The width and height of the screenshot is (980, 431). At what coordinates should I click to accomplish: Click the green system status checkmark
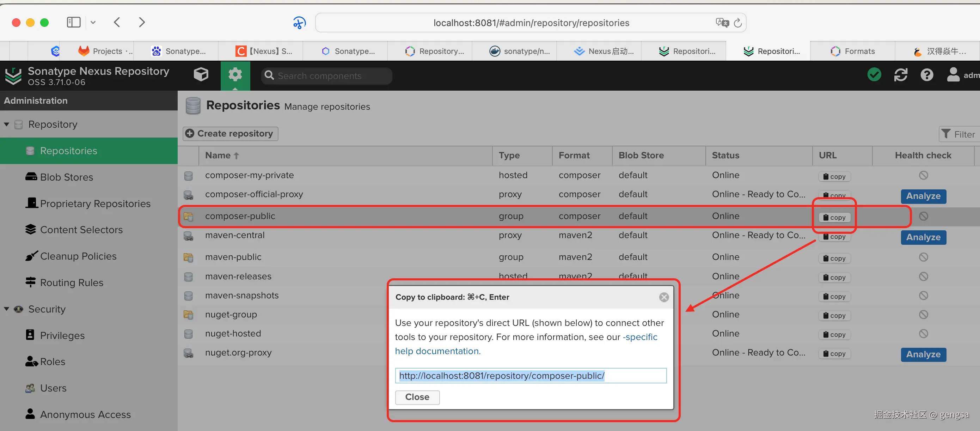pos(874,75)
